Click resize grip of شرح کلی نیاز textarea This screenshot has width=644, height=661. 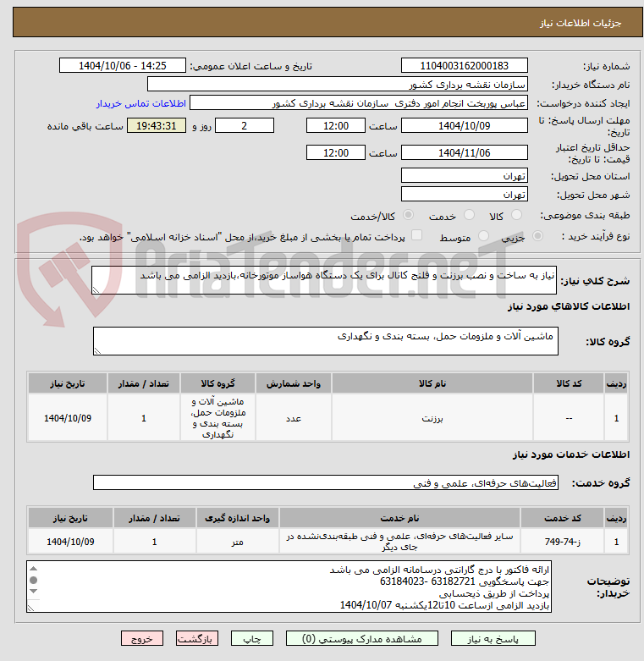pos(96,290)
